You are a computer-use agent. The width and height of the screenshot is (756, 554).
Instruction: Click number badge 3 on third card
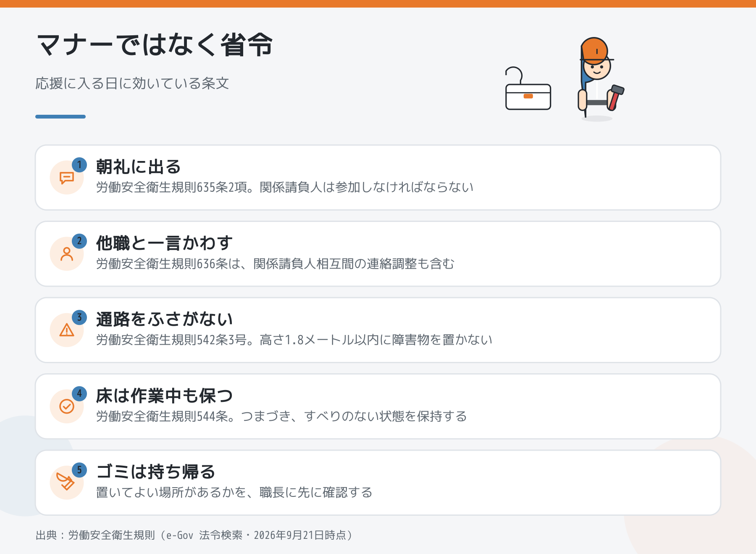click(x=79, y=317)
